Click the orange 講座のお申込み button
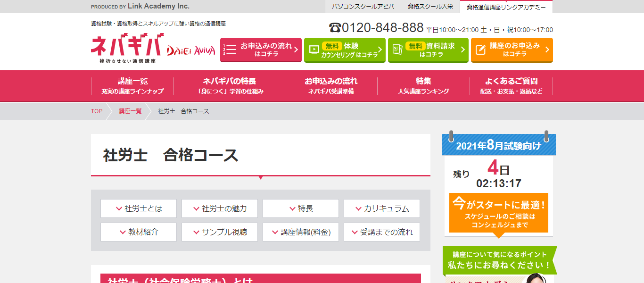Image resolution: width=644 pixels, height=283 pixels. click(x=512, y=50)
